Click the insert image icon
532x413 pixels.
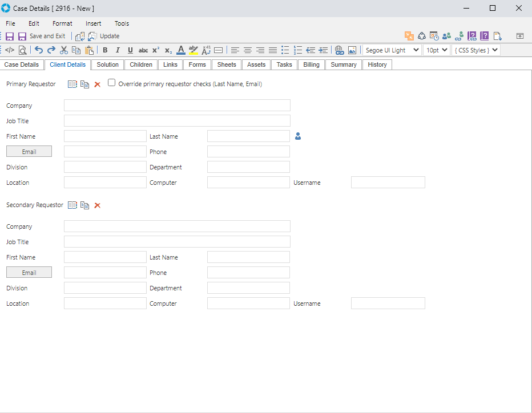coord(352,50)
